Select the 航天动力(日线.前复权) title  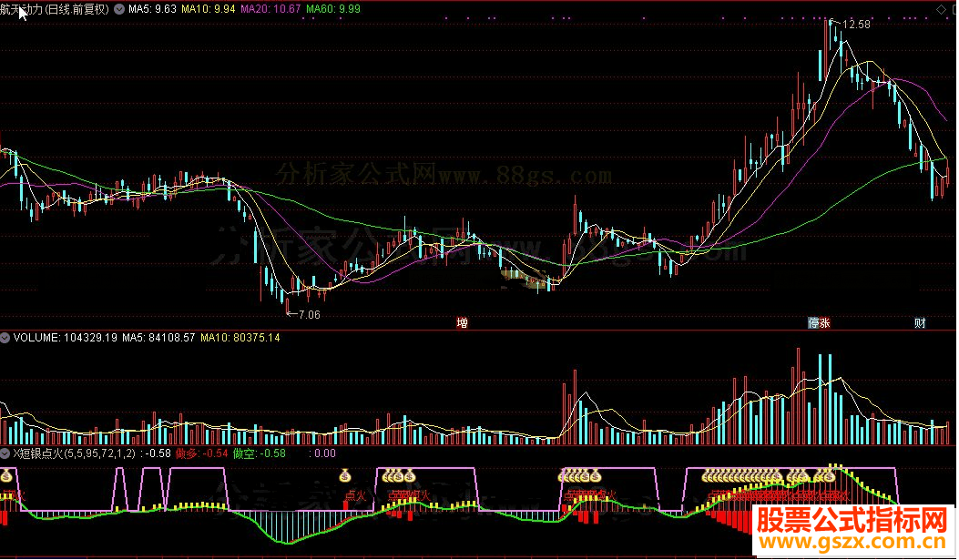[55, 9]
